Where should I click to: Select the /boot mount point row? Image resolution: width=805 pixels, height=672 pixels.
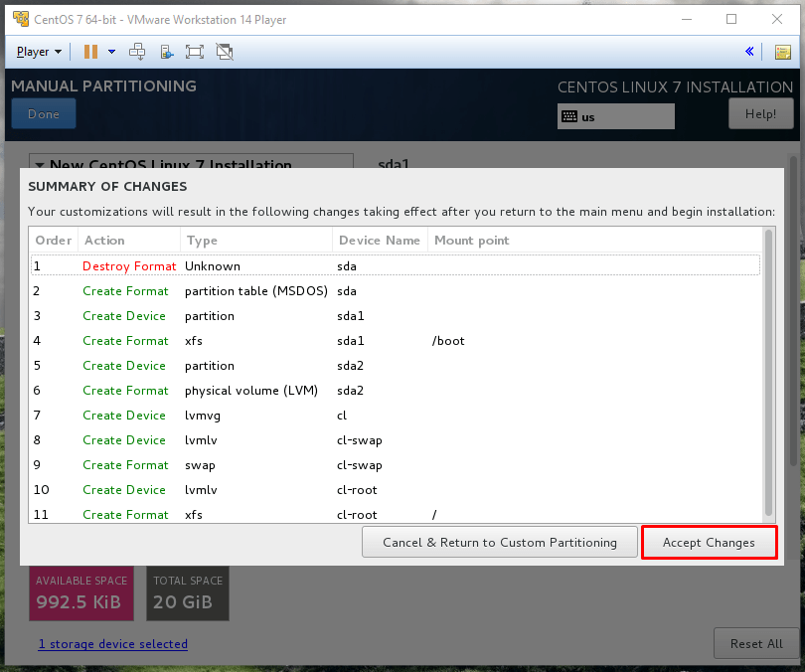pyautogui.click(x=396, y=341)
